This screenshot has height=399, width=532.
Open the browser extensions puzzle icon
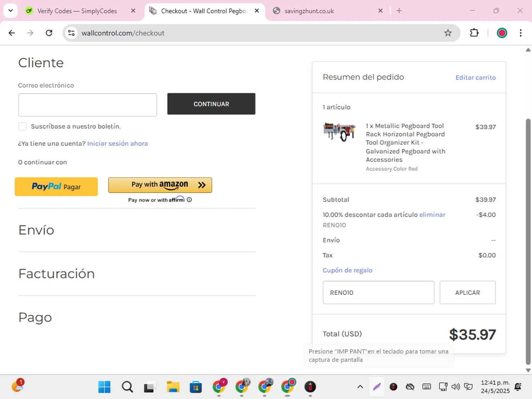[x=474, y=33]
